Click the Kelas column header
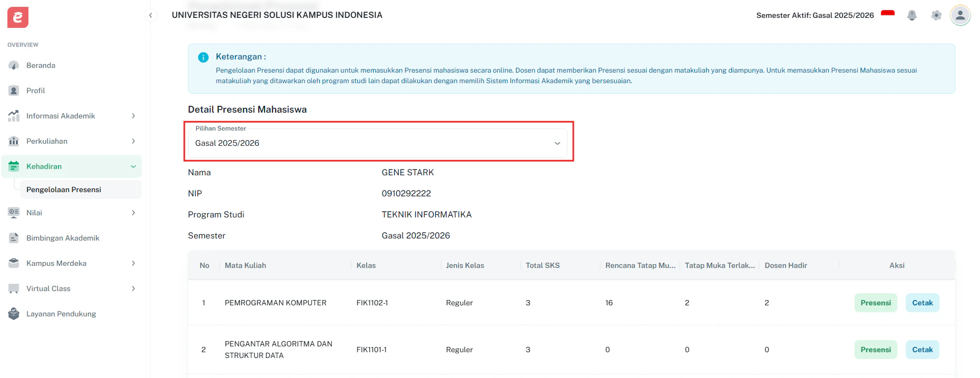The width and height of the screenshot is (980, 378). [x=366, y=265]
